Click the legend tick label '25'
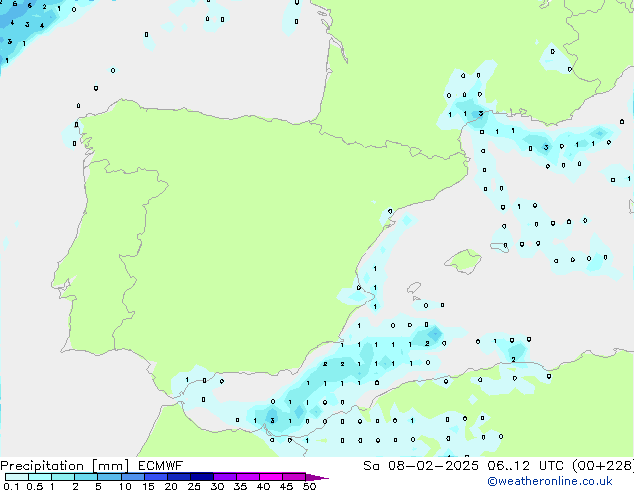Viewport: 634px width, 490px height. (194, 486)
